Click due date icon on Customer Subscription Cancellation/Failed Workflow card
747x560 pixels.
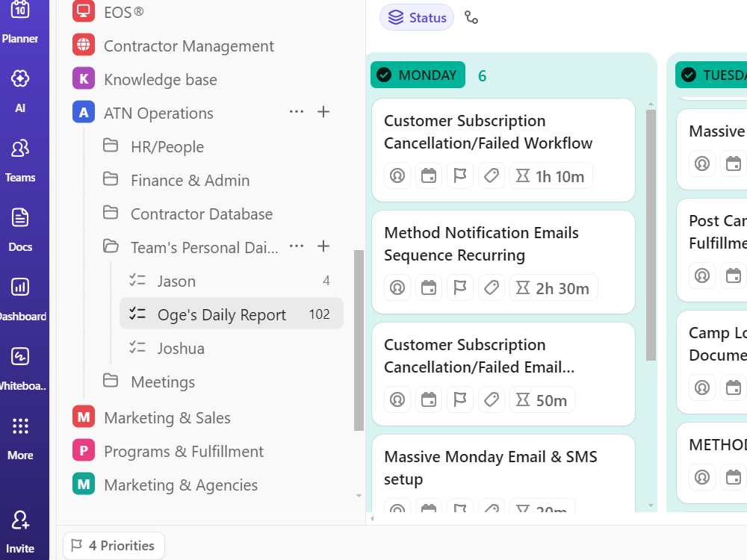coord(429,175)
